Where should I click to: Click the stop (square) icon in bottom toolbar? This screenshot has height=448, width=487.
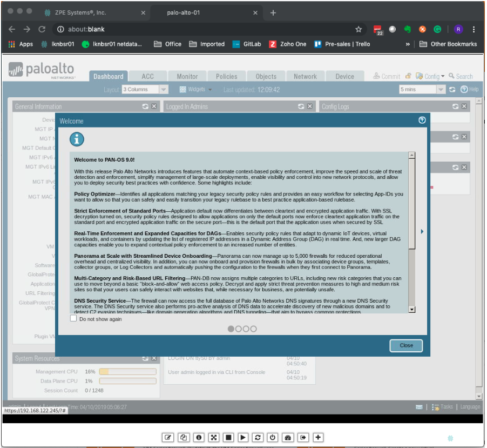pyautogui.click(x=228, y=437)
